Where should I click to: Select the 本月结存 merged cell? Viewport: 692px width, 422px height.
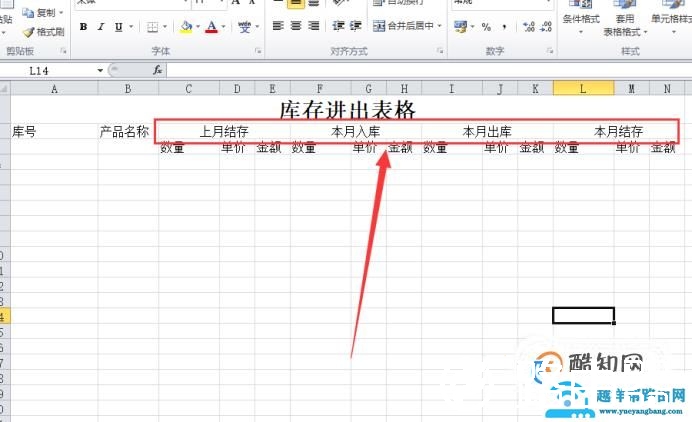point(619,131)
